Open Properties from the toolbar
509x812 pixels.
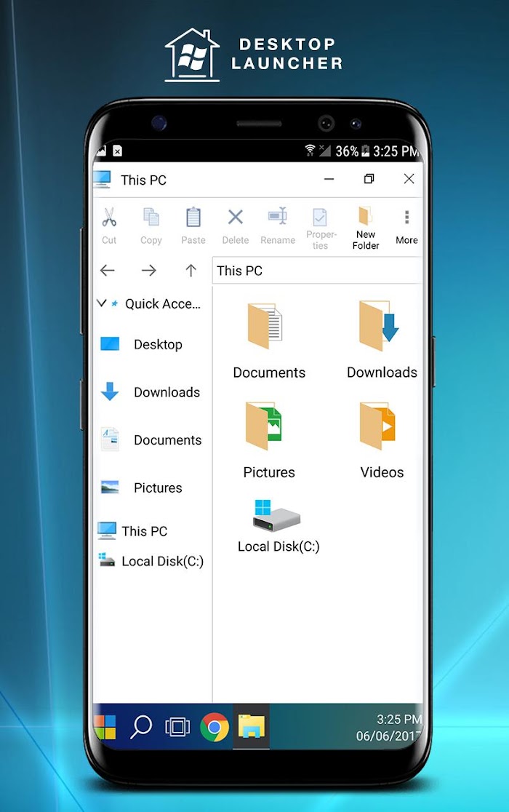coord(320,217)
